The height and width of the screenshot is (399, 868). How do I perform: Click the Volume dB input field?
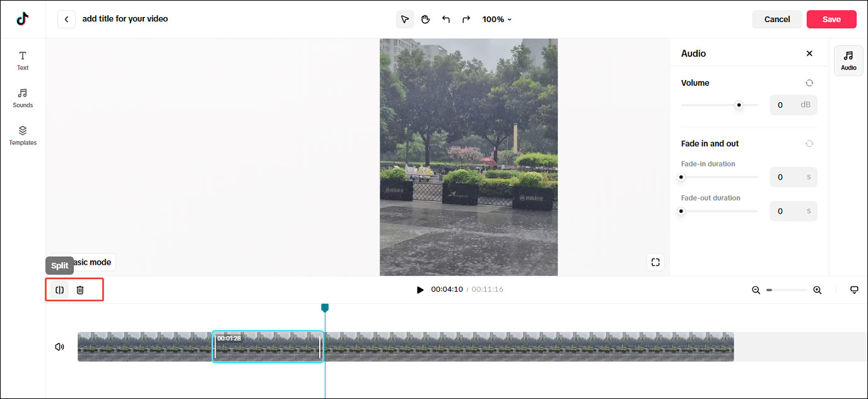(x=793, y=105)
